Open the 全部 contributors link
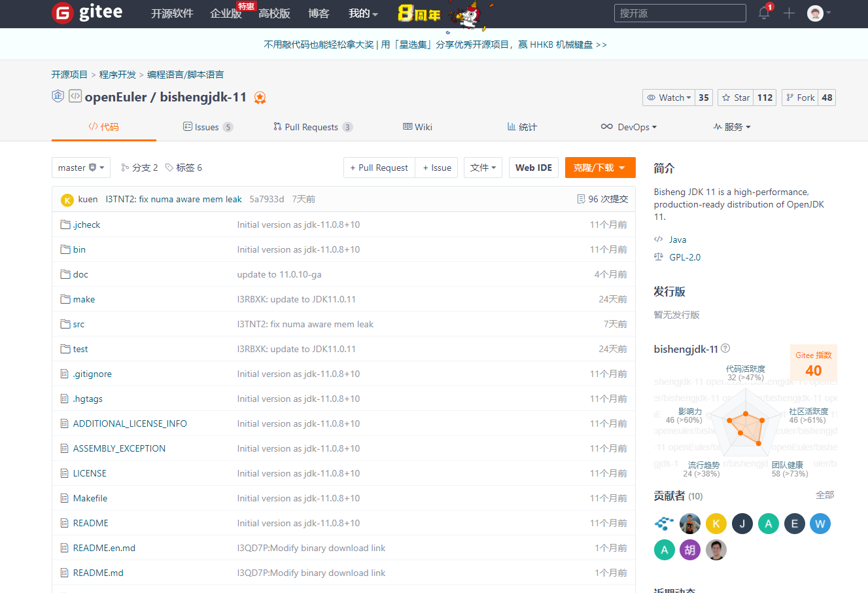 point(825,495)
